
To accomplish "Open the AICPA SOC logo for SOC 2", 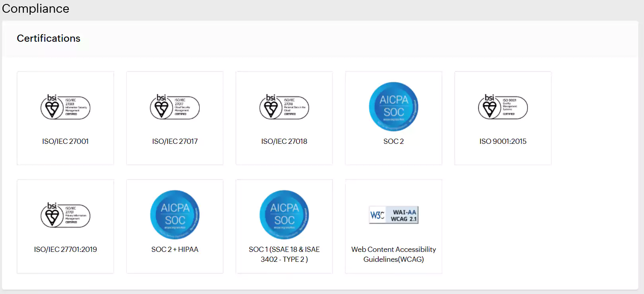I will tap(394, 106).
